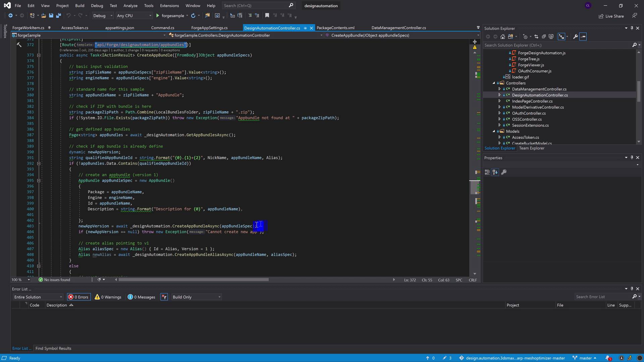Screen dimensions: 644x362
Task: Click the Comment Out Selected Lines icon
Action: 250,15
